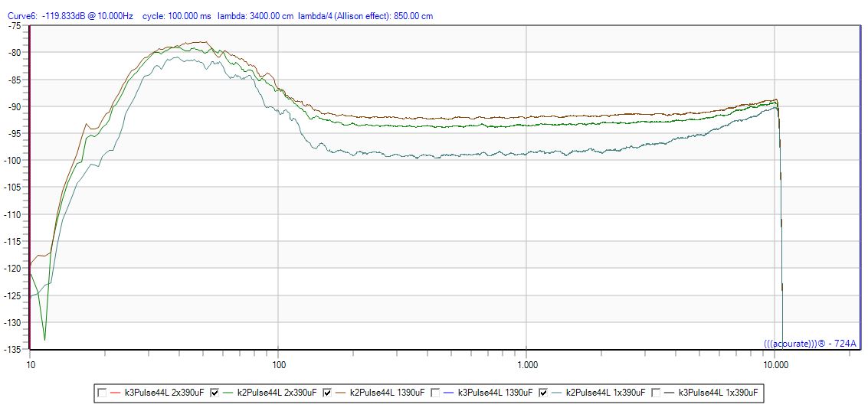Uncheck the k2Pulse44L 2x390uF curve checkbox
Viewport: 868px width, 411px height.
(215, 393)
